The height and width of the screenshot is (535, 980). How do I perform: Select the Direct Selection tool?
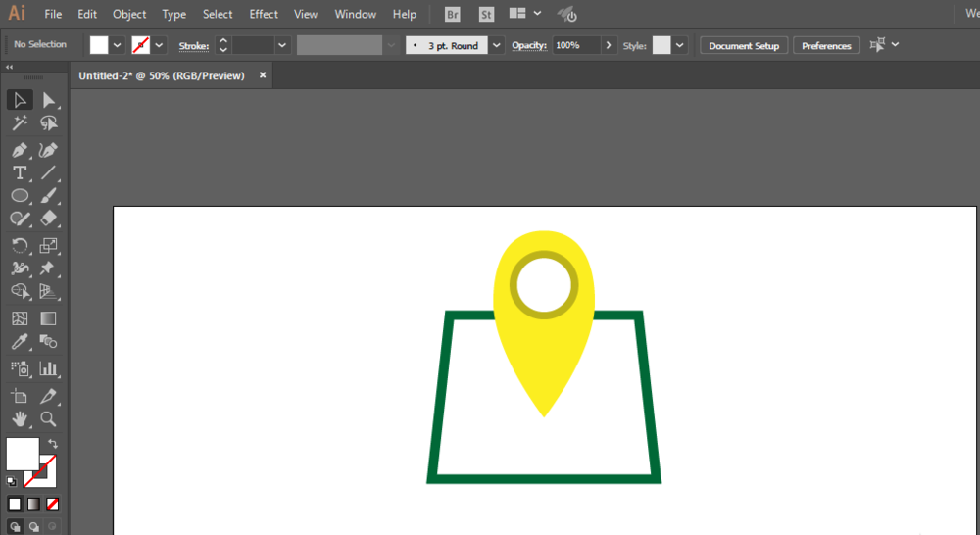coord(48,100)
